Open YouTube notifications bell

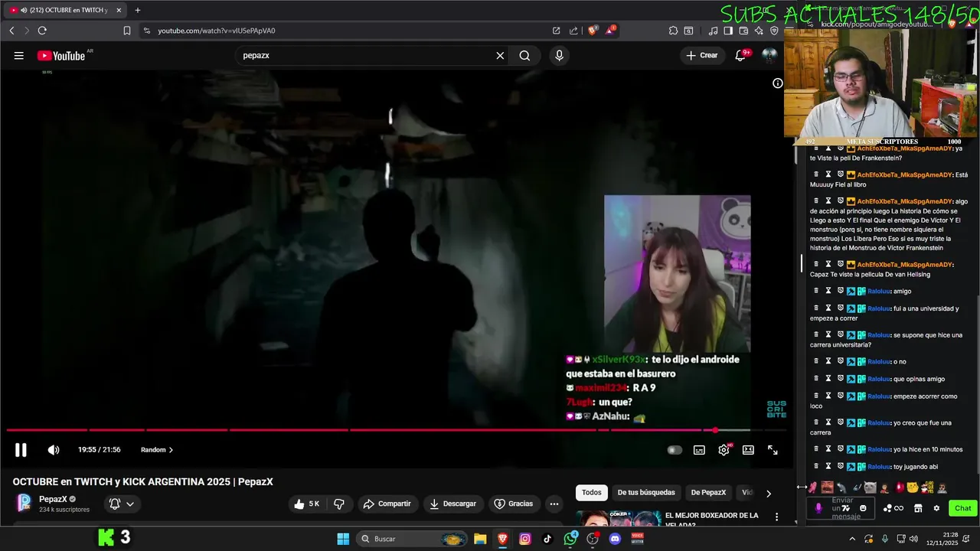740,55
